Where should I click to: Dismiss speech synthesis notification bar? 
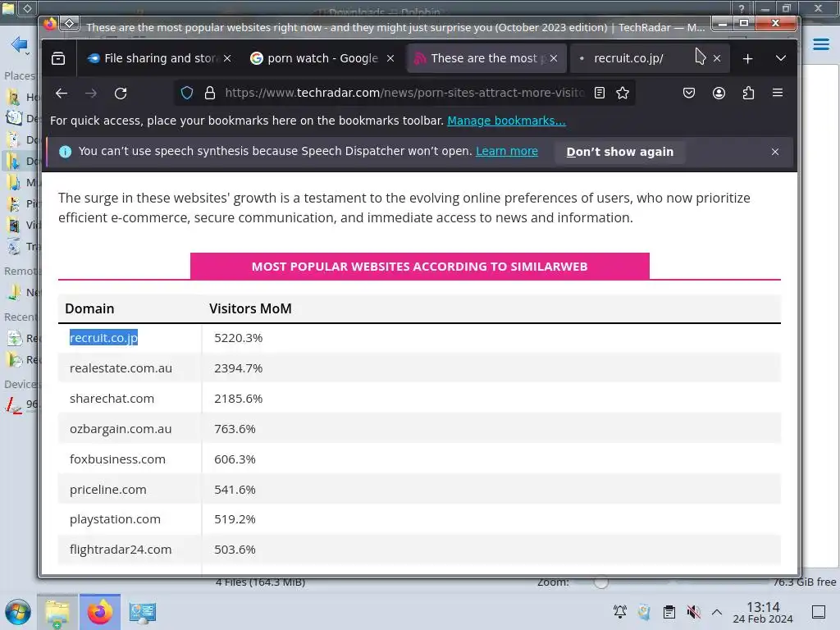click(x=774, y=152)
